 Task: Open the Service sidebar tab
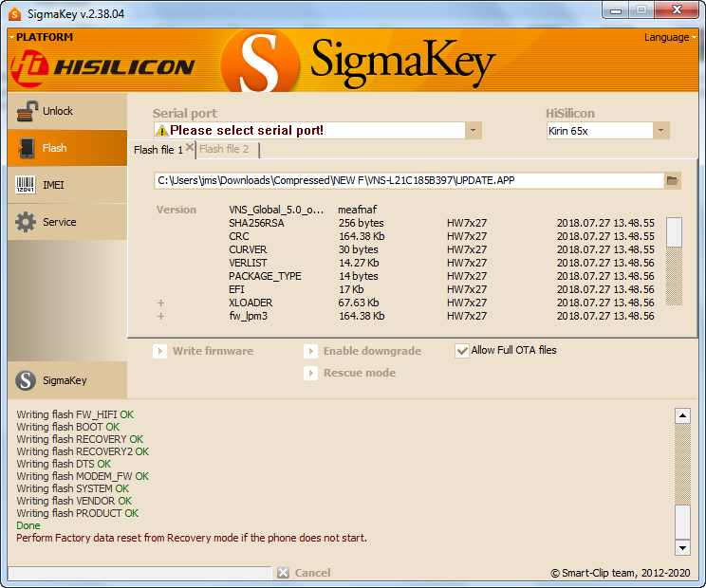[67, 222]
